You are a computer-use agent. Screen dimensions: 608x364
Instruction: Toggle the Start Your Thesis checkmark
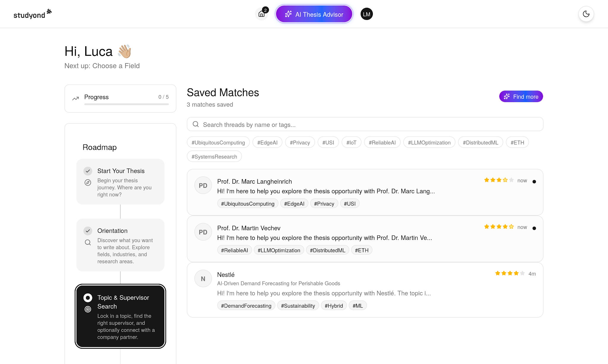coord(88,171)
